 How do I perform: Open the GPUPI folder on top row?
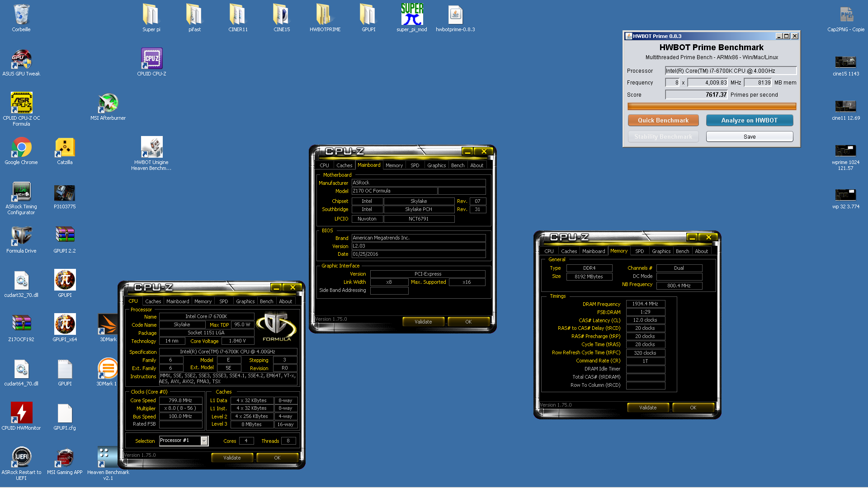tap(368, 18)
